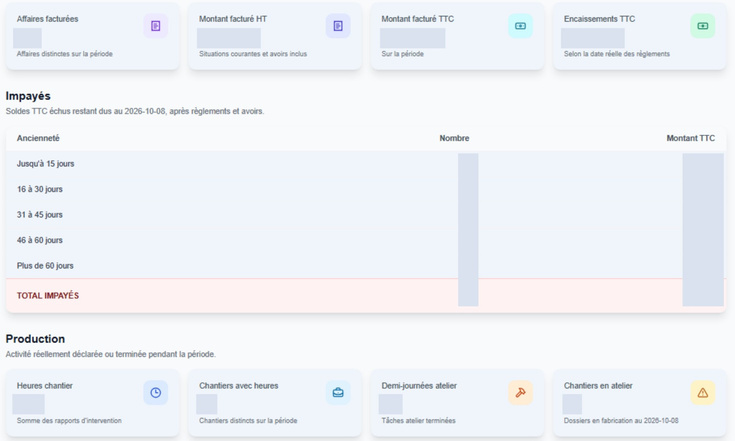735x441 pixels.
Task: Click 'Situations courantes et avoirs inclus' caption
Action: (253, 54)
